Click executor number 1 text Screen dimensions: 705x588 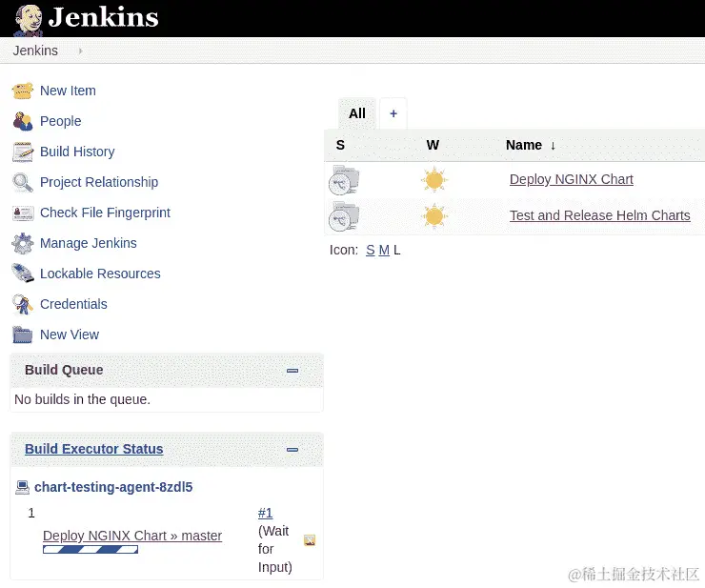click(x=31, y=513)
